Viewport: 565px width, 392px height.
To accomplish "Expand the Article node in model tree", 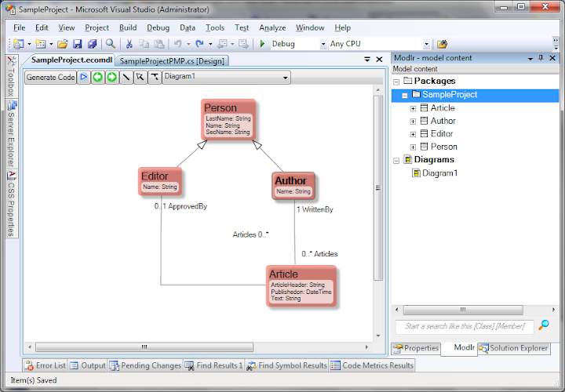I will [413, 108].
